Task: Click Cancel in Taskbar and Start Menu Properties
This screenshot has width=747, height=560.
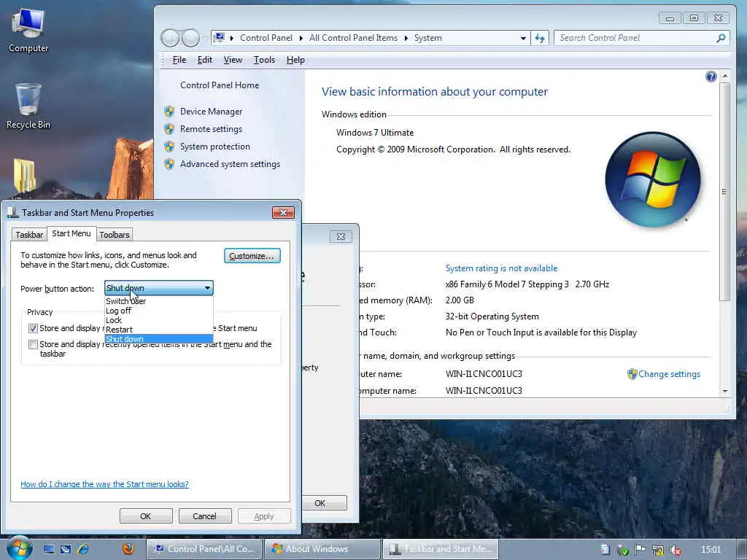Action: [204, 516]
